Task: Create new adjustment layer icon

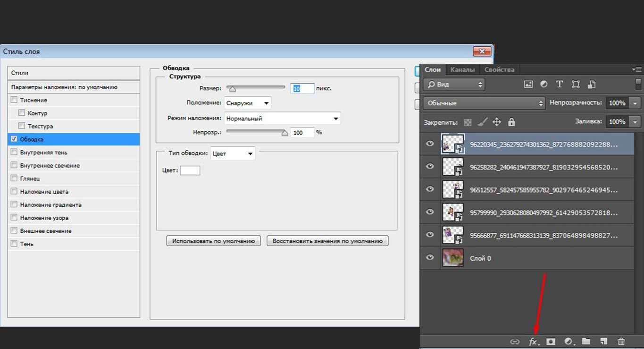Action: [x=569, y=341]
